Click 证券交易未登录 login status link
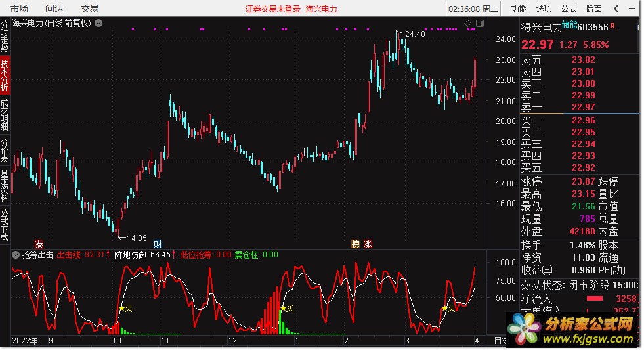This screenshot has width=644, height=350. click(273, 9)
